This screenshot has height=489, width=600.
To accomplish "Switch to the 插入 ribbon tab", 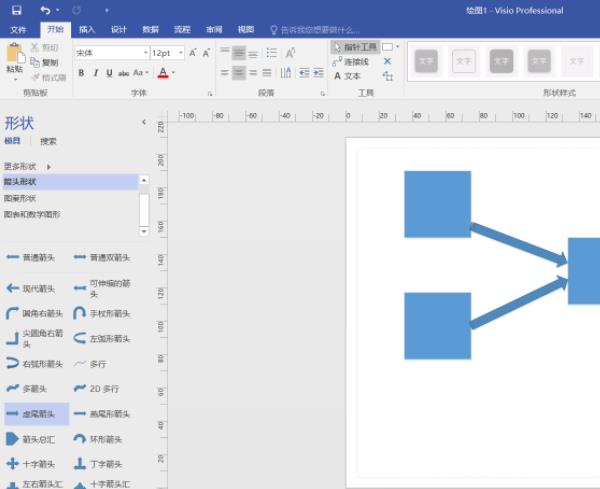I will [87, 29].
